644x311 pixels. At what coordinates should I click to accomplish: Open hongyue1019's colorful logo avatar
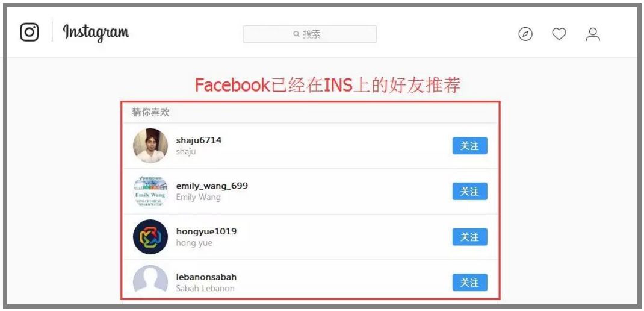pyautogui.click(x=150, y=237)
